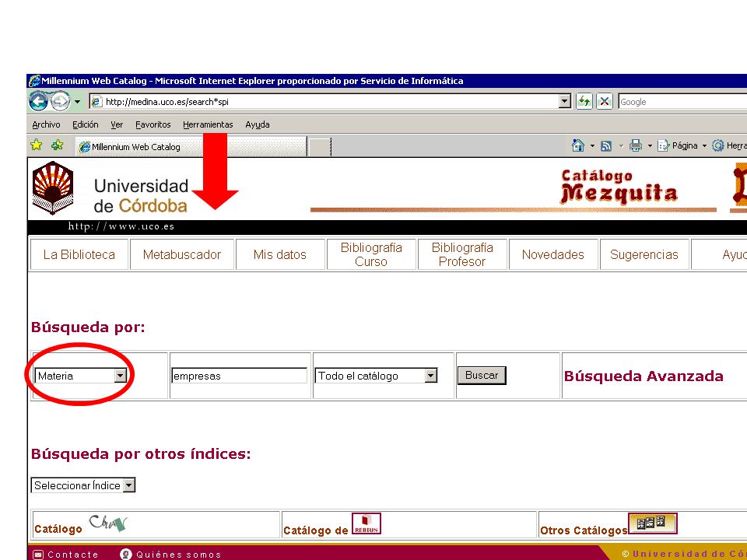Click the browser Back arrow button

[39, 101]
